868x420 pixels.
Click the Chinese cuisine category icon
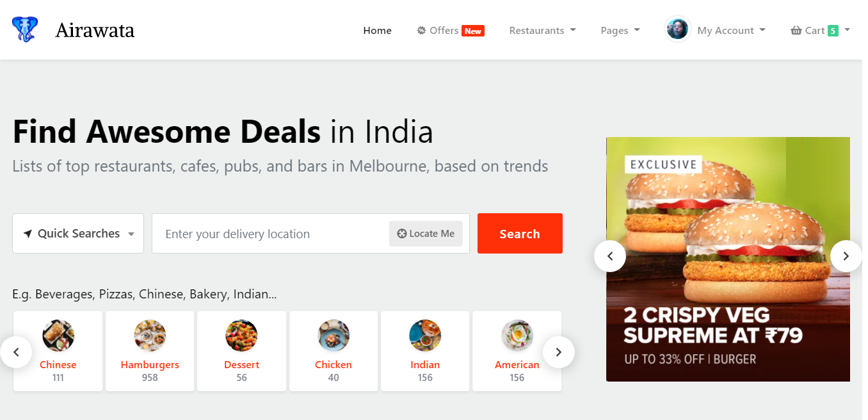[58, 335]
